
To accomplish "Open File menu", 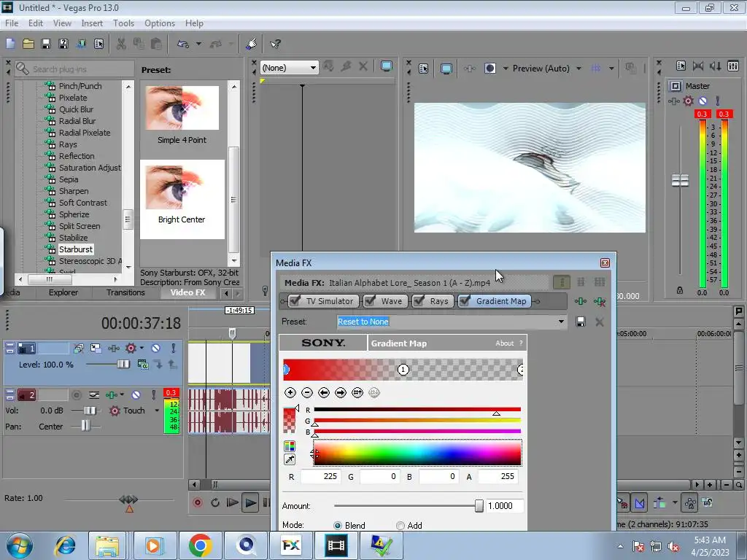I will click(12, 23).
